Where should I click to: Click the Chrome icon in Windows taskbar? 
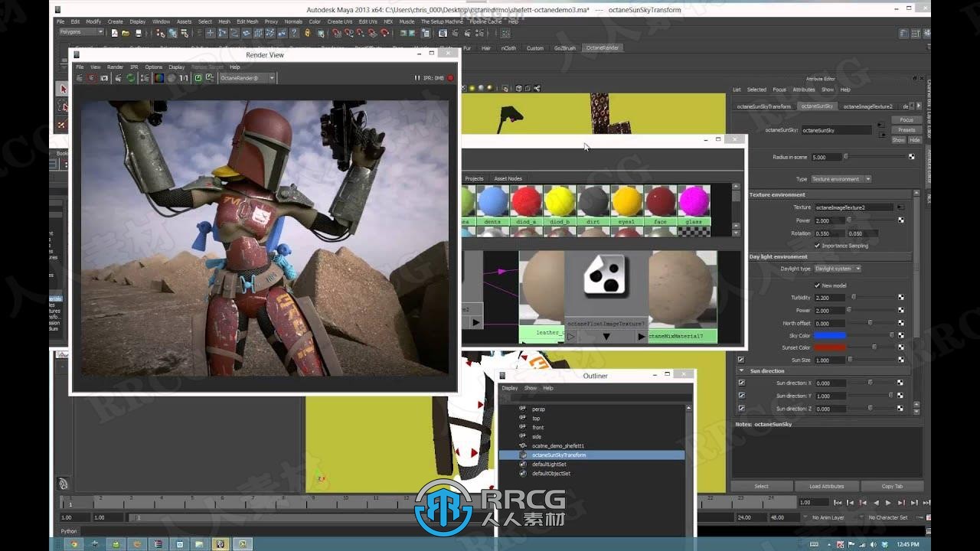point(74,544)
